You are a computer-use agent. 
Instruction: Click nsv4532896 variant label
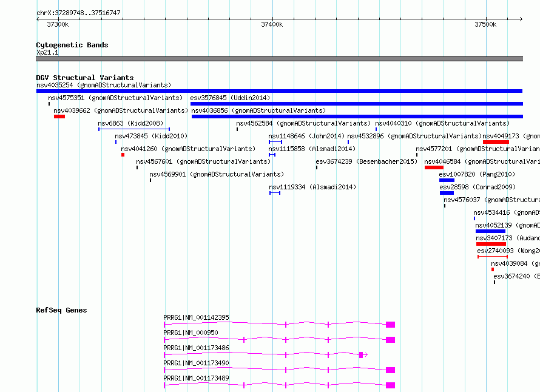[x=414, y=136]
